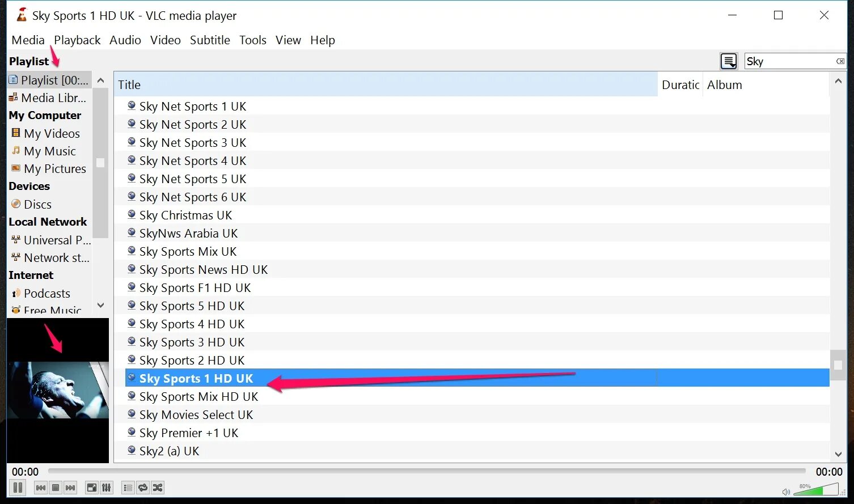Select Discs under Devices
Screen dimensions: 854x504
pyautogui.click(x=49, y=204)
